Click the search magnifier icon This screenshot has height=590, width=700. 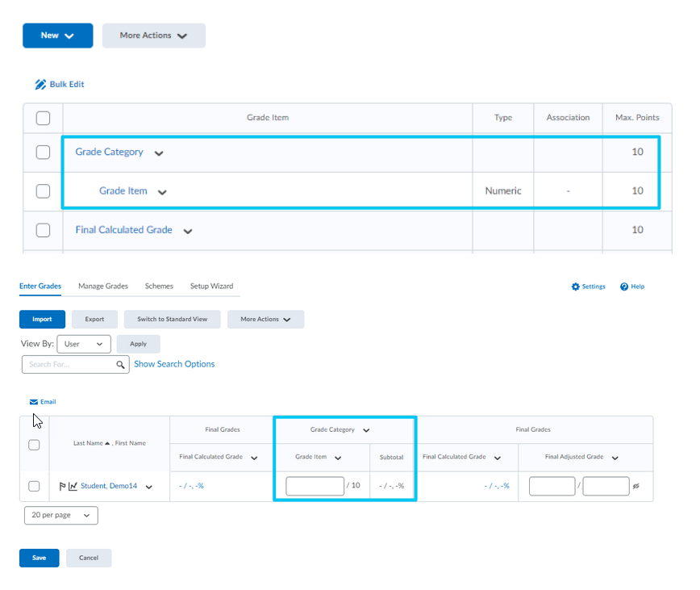point(121,365)
